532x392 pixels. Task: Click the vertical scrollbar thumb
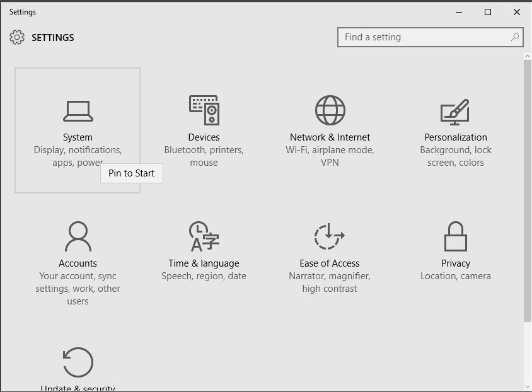coord(527,191)
